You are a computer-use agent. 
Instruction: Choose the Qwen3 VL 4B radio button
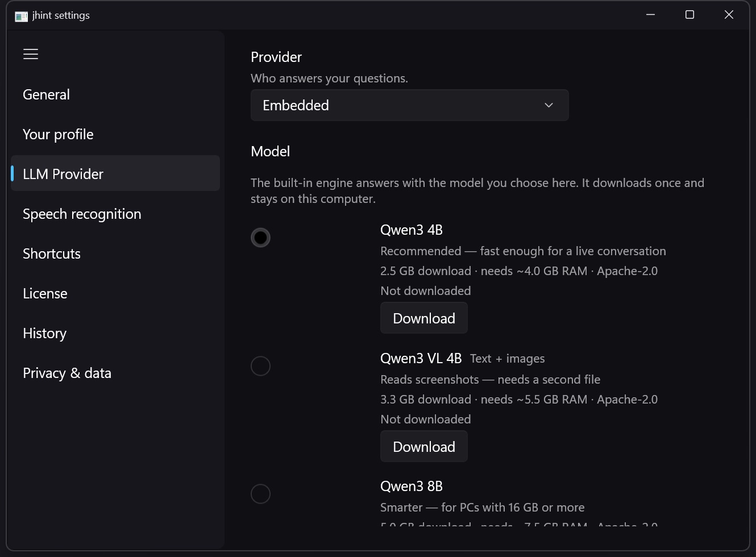pos(260,366)
